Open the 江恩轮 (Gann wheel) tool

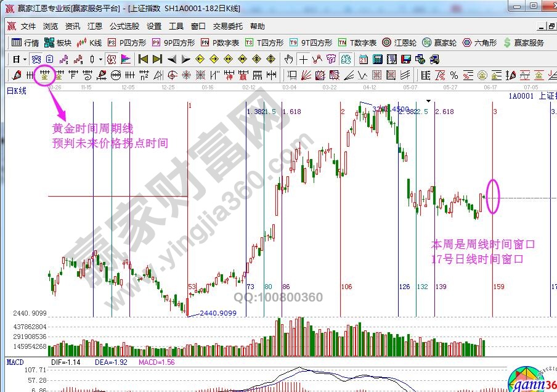click(x=399, y=43)
